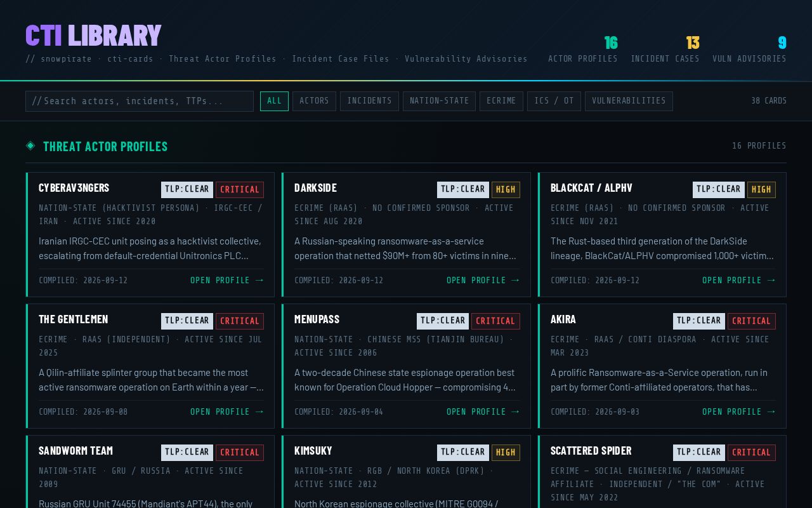
Task: Click the MENUPASS card title
Action: click(x=317, y=319)
